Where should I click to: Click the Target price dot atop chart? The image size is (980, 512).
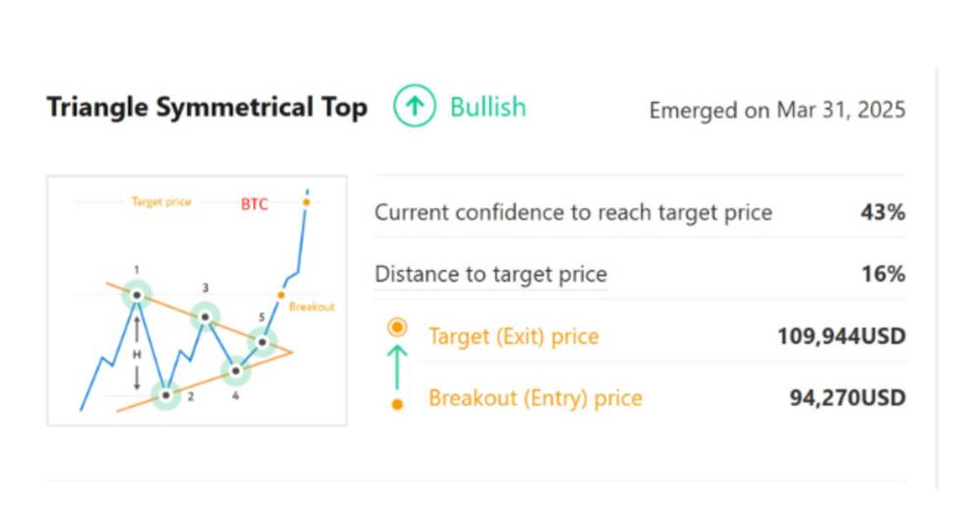pyautogui.click(x=306, y=202)
